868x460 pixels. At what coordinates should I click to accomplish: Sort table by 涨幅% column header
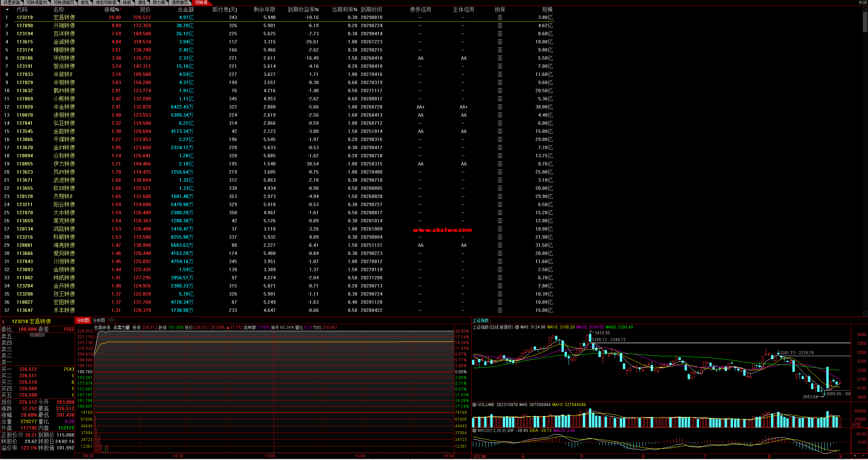[112, 10]
